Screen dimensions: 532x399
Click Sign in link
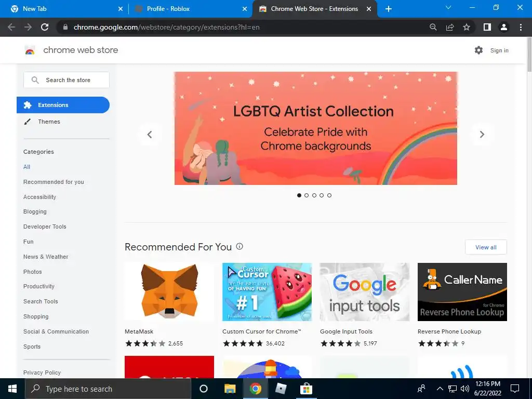(499, 50)
